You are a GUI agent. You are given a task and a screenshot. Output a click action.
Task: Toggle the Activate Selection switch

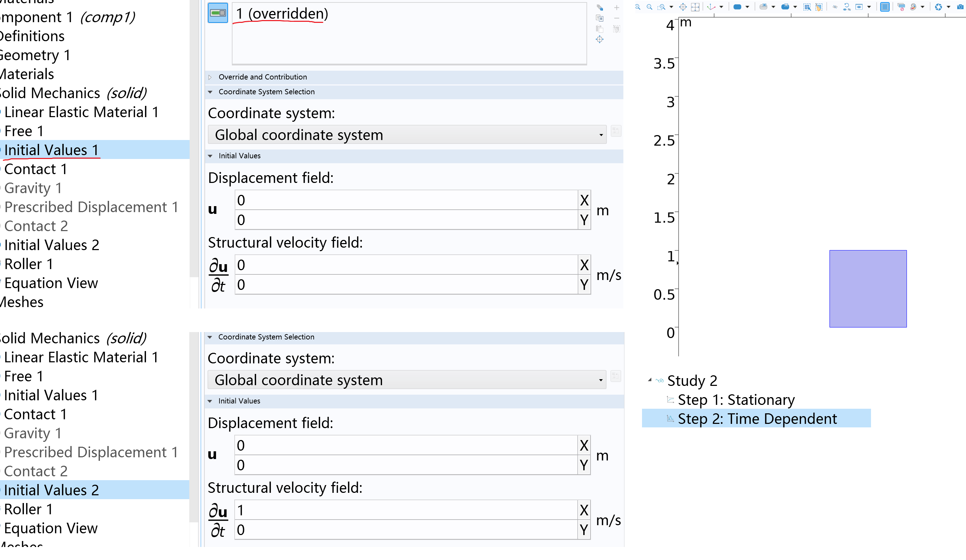(218, 13)
